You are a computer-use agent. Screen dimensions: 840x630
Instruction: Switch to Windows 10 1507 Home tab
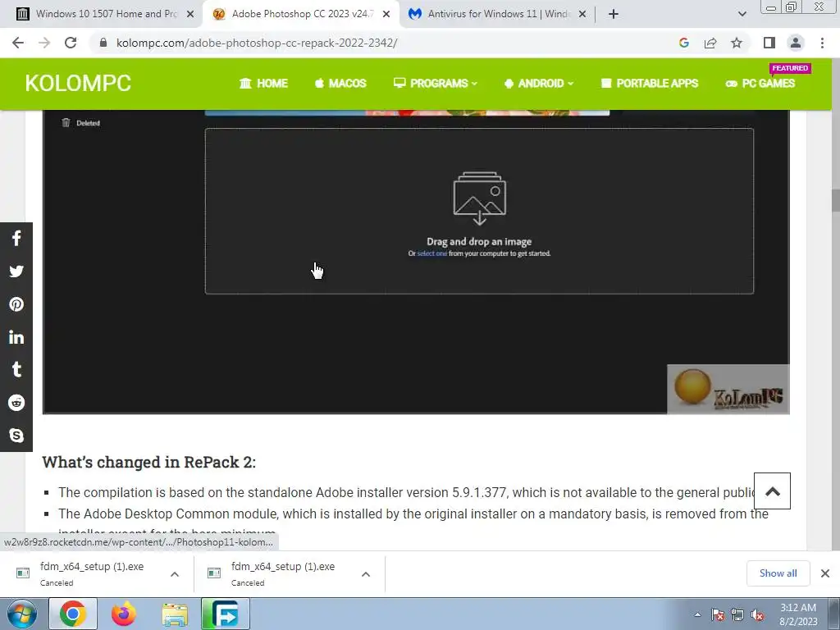point(106,14)
